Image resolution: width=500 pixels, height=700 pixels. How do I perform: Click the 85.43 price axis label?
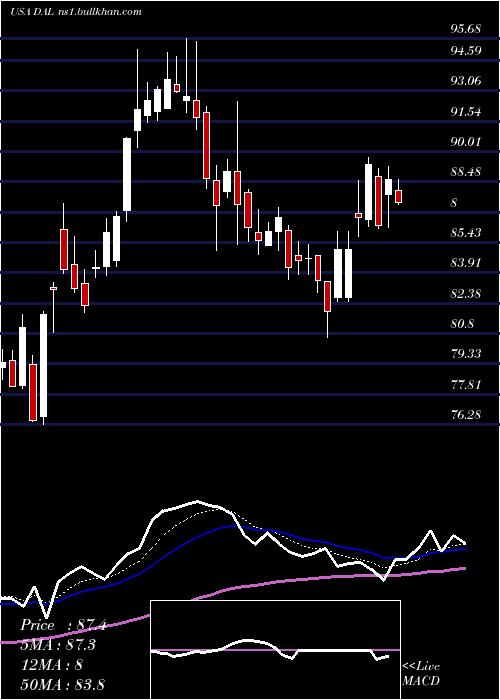click(x=466, y=233)
